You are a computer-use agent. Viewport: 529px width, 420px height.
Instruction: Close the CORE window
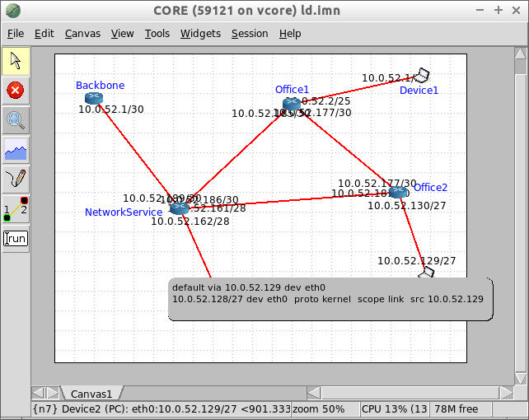click(516, 11)
